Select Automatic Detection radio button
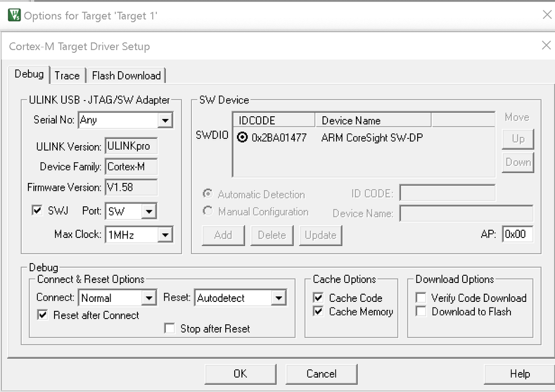 coord(208,193)
